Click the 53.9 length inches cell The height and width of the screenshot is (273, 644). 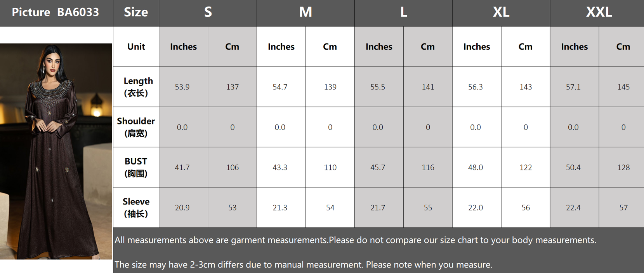pos(183,87)
